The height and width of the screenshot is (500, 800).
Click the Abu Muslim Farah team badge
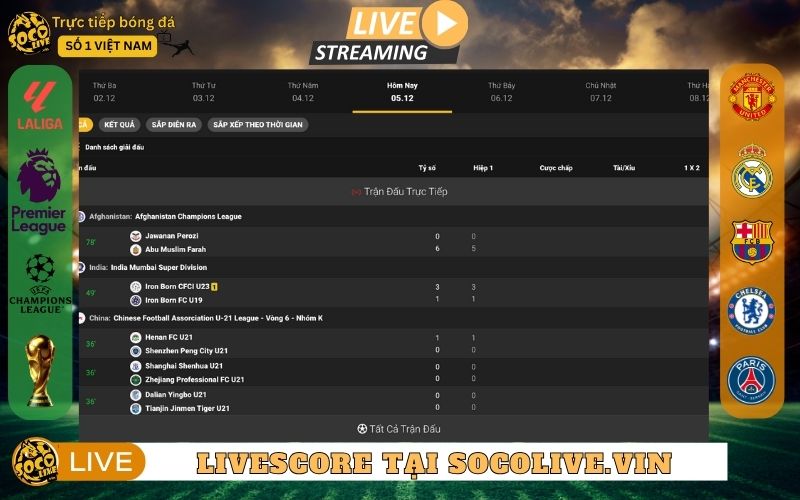point(136,249)
